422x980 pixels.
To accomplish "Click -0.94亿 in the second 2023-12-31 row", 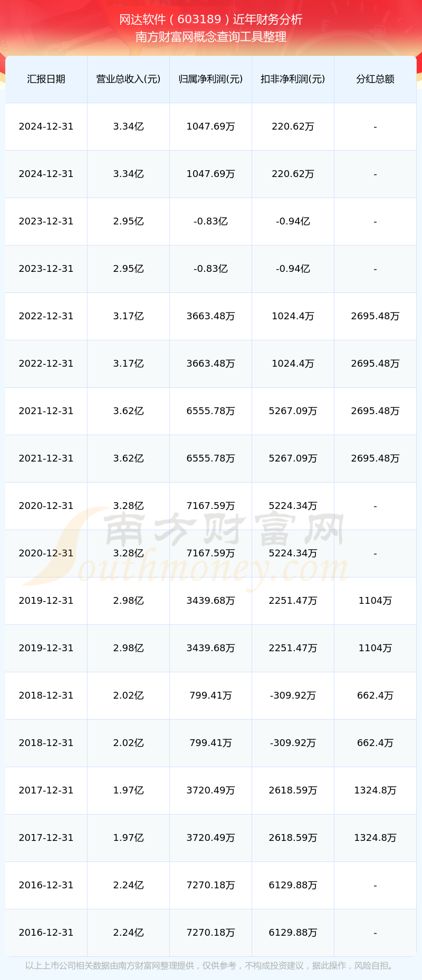I will pos(293,269).
